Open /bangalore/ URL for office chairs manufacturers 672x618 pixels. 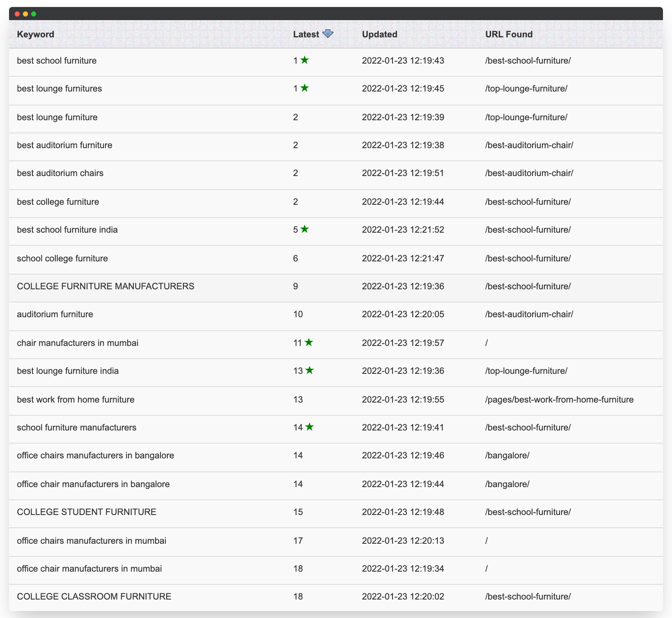point(507,455)
